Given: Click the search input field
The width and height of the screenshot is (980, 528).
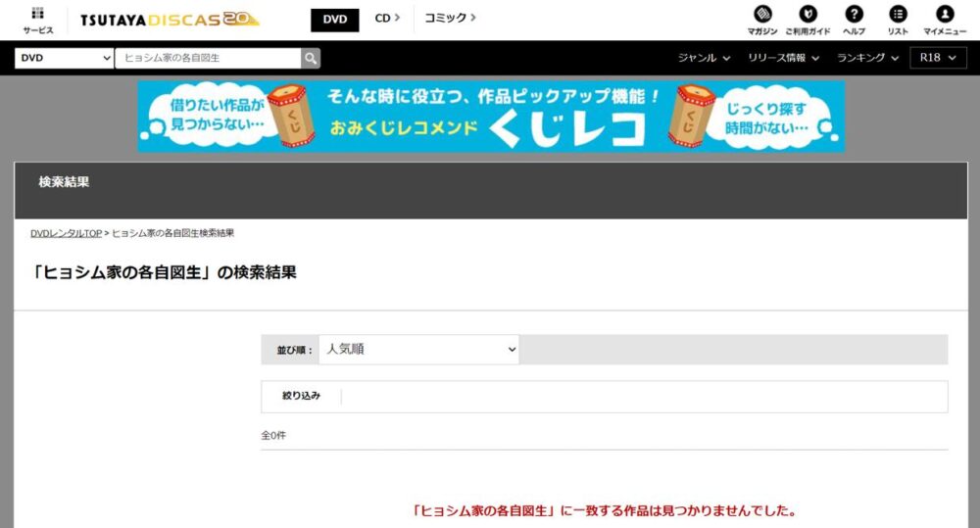Looking at the screenshot, I should tap(208, 58).
